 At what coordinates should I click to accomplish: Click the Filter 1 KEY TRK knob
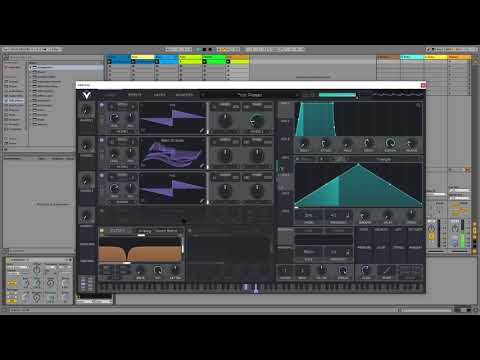[x=175, y=270]
